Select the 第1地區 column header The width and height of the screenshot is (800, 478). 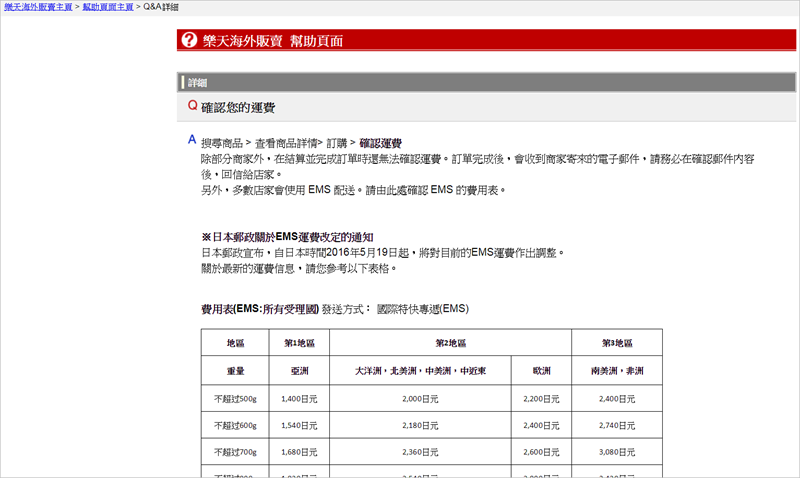tap(299, 343)
